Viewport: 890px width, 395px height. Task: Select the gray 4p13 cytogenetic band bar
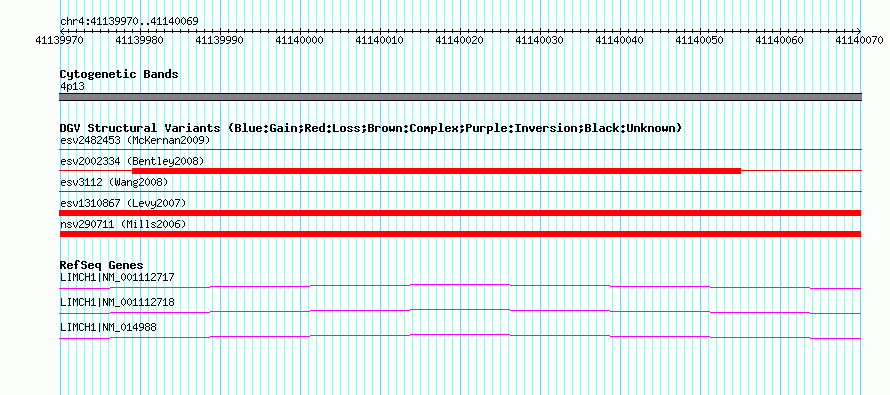460,97
